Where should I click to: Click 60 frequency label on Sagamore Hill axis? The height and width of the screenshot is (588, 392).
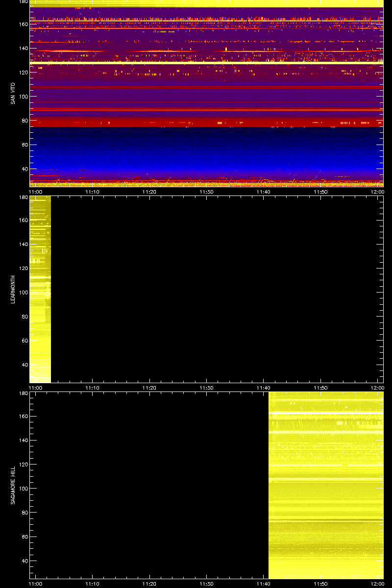[x=24, y=537]
